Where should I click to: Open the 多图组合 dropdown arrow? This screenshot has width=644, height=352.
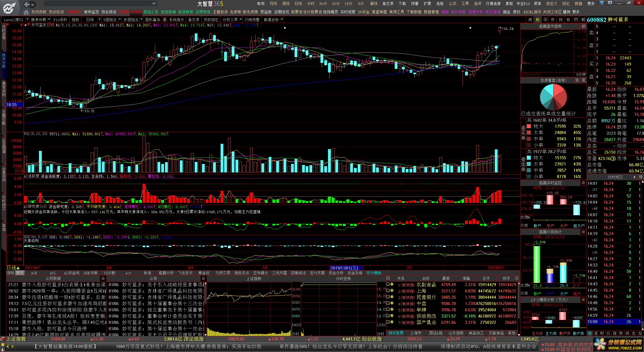pos(141,20)
